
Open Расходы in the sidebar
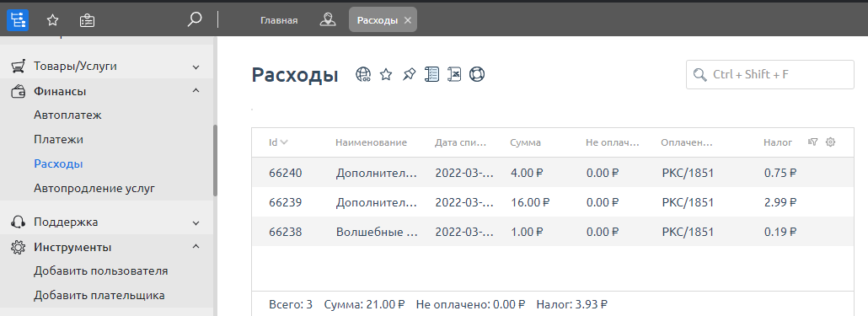coord(58,163)
